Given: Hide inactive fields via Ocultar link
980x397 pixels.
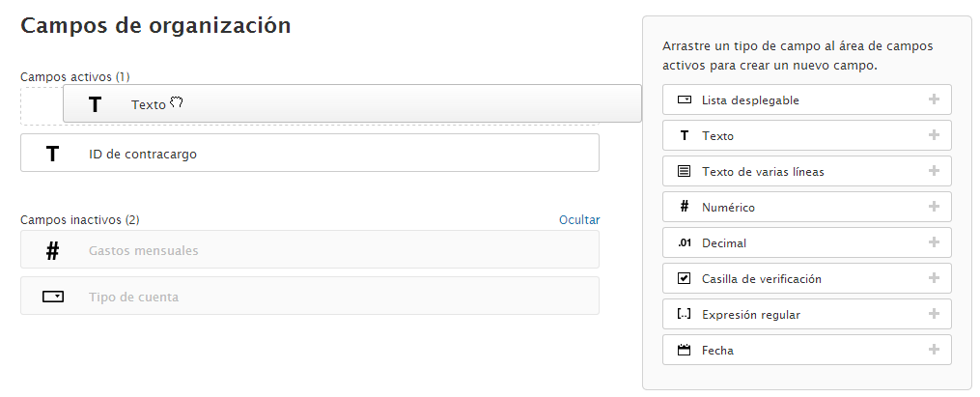Looking at the screenshot, I should click(x=579, y=220).
